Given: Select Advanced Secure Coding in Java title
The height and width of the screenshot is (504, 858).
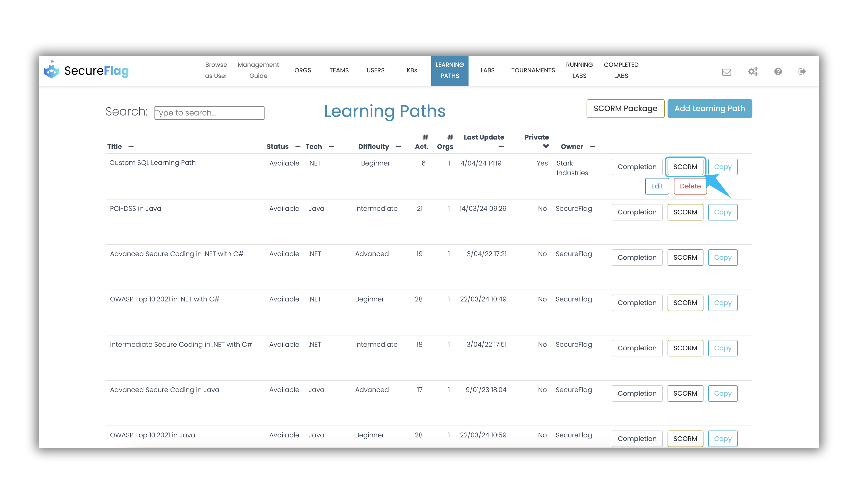Looking at the screenshot, I should click(x=164, y=390).
